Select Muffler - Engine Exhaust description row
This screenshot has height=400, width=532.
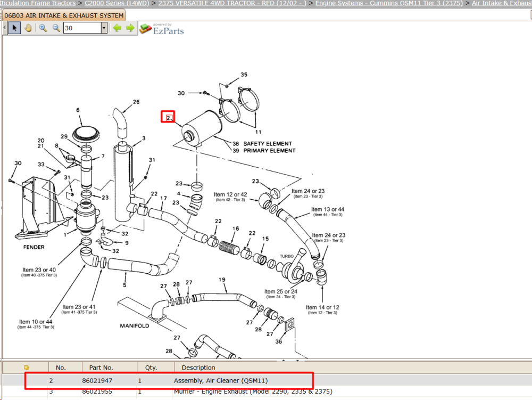point(253,391)
